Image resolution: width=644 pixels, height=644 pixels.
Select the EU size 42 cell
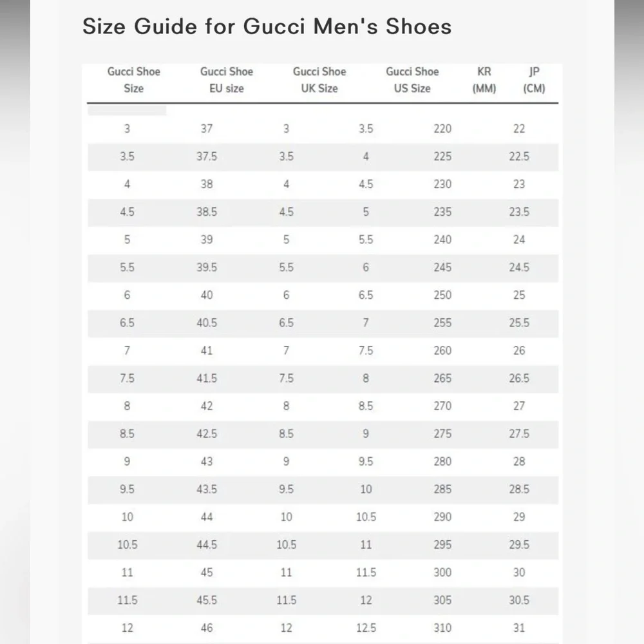207,406
